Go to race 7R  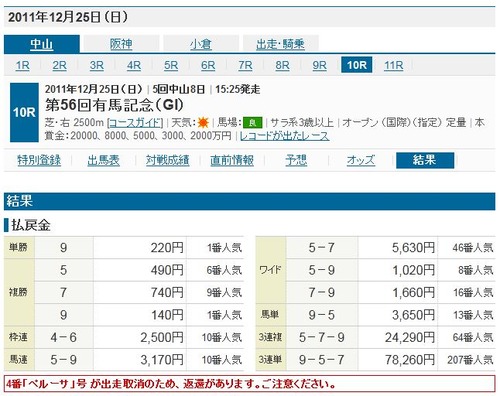coord(245,65)
